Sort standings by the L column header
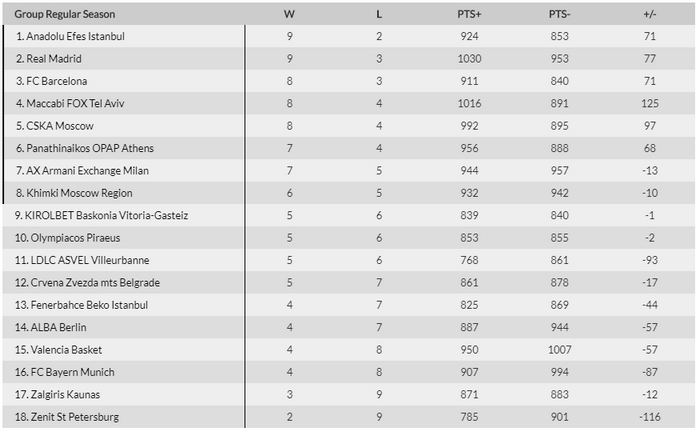Viewport: 700px width, 432px height. (379, 14)
